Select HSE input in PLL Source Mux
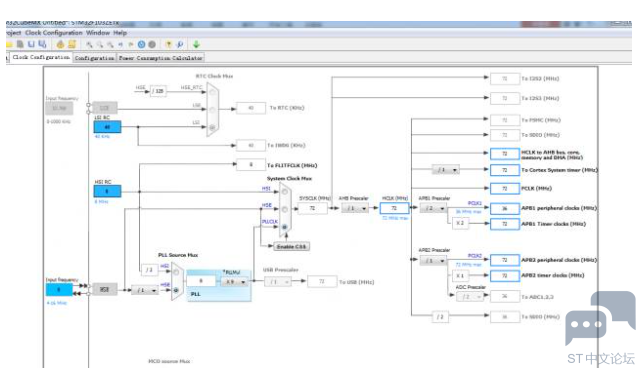Image resolution: width=644 pixels, height=374 pixels. [176, 290]
